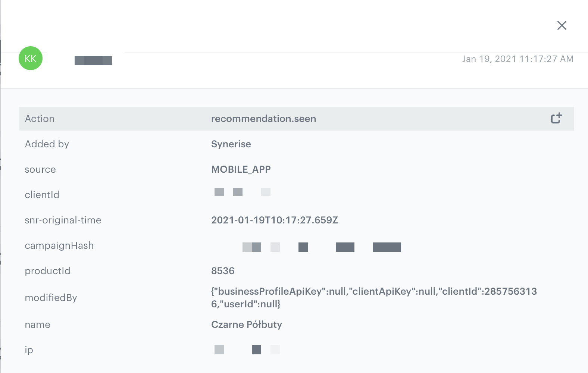Screen dimensions: 588x373
Task: Click the blurred profile name beside avatar
Action: coord(93,60)
